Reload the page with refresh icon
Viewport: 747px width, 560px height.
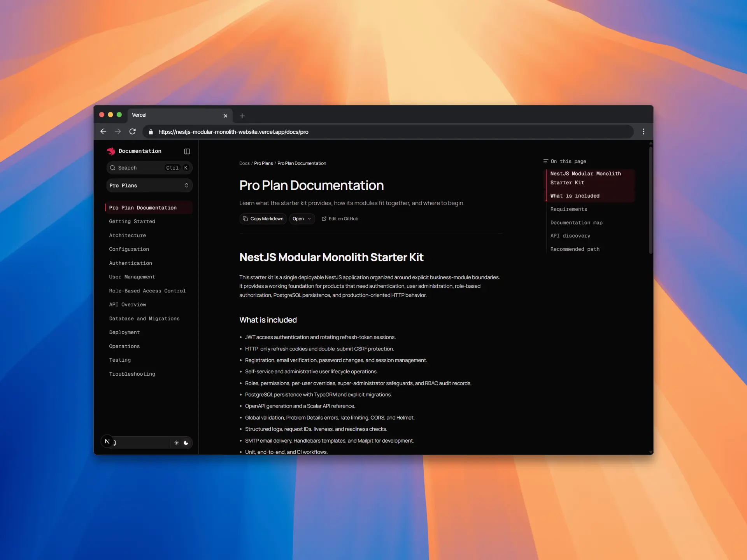pos(133,131)
